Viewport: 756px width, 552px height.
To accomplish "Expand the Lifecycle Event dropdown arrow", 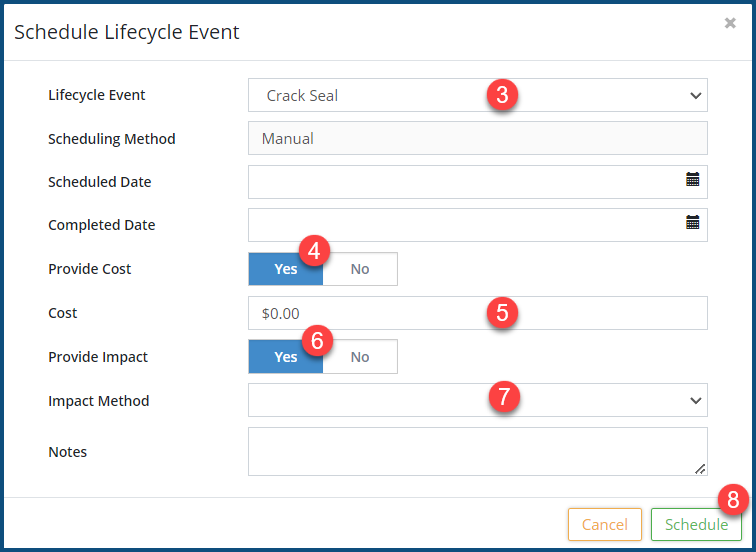I will click(x=695, y=96).
